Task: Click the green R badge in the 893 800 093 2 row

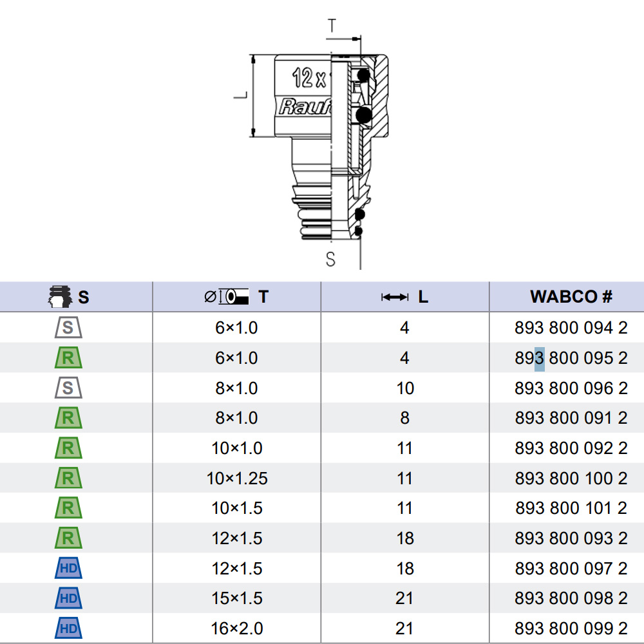Action: coord(68,538)
